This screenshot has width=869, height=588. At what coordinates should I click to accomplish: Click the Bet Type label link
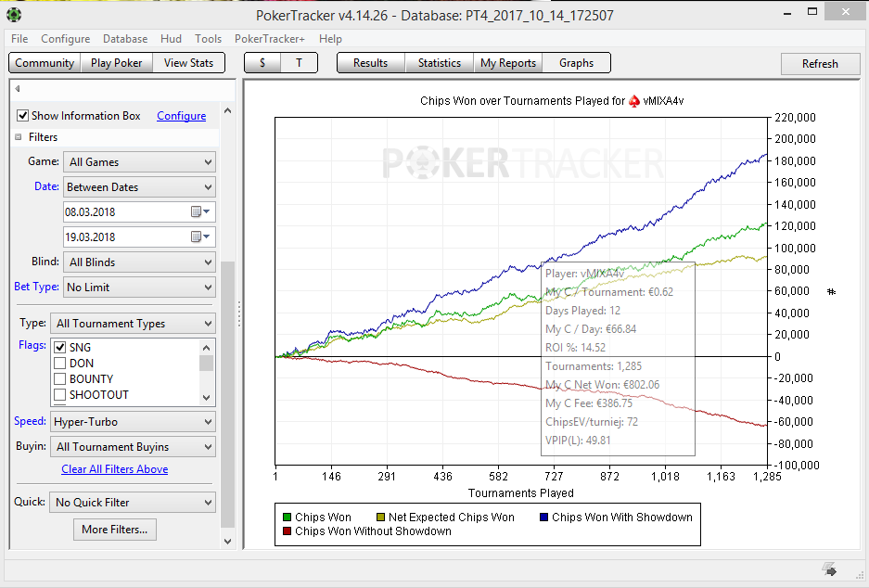point(36,287)
